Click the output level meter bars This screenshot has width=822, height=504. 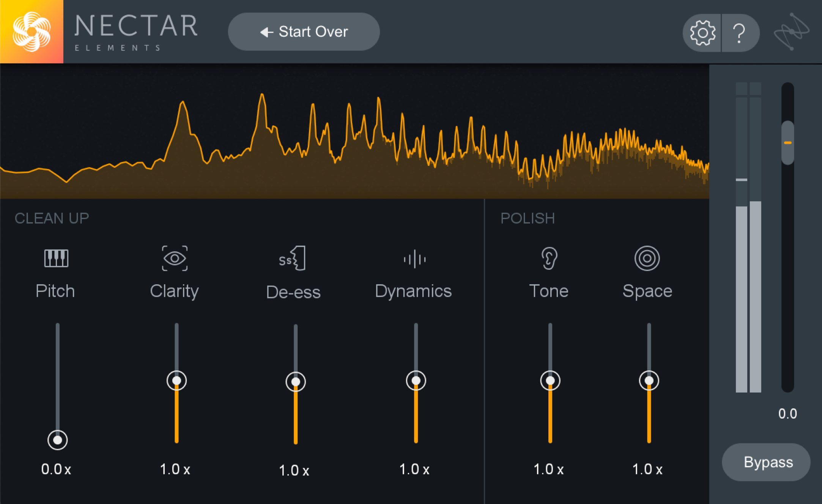pos(748,237)
